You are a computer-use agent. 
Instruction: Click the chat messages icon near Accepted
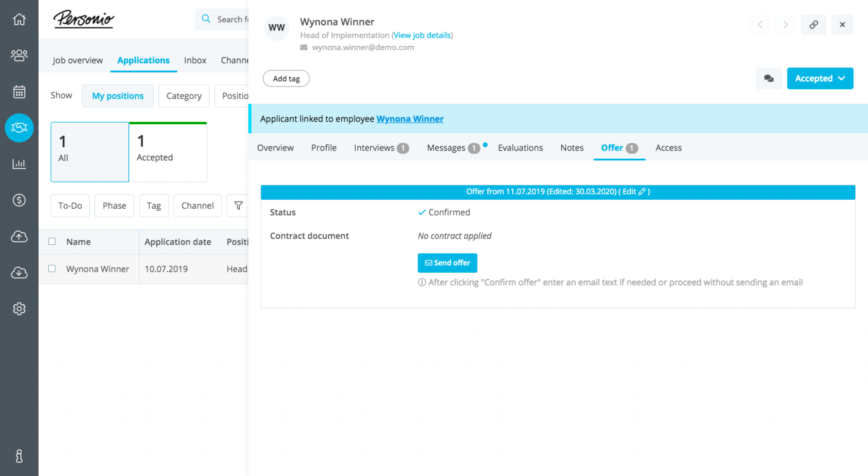tap(768, 78)
